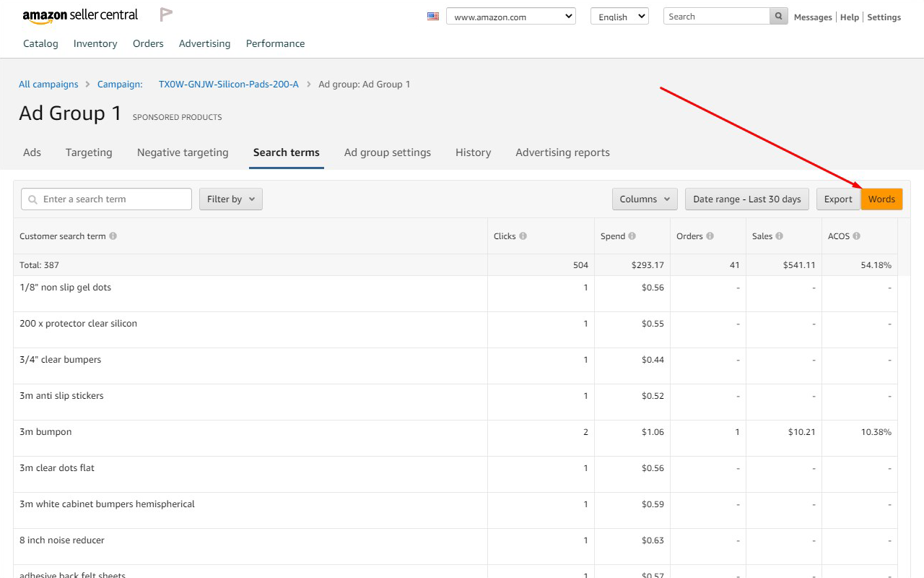Click the Export button
The width and height of the screenshot is (924, 578).
[838, 199]
